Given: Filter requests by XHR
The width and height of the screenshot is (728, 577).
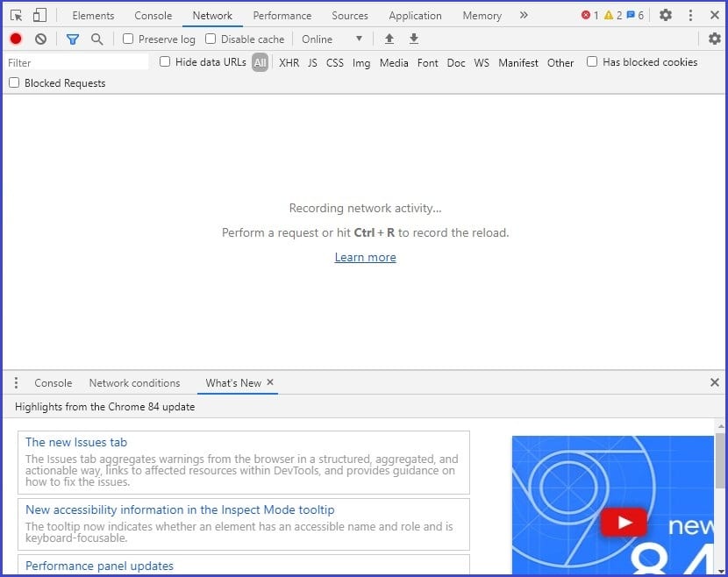Looking at the screenshot, I should click(x=289, y=62).
